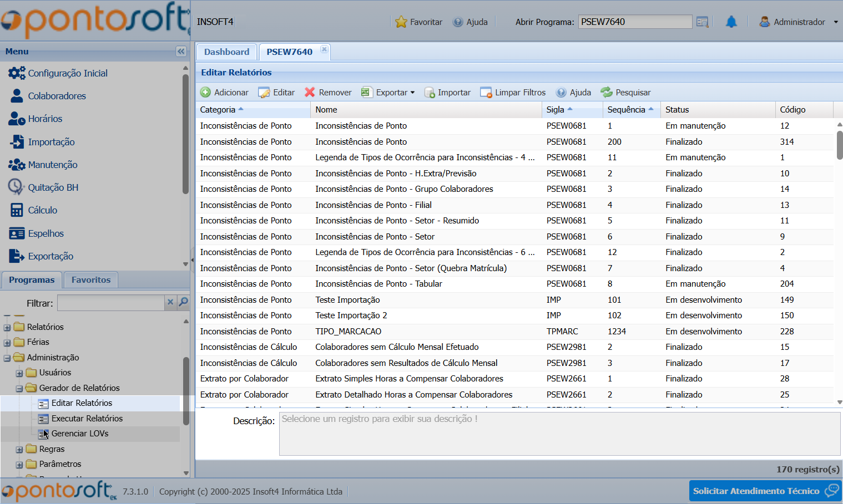Switch to the Dashboard tab

(x=226, y=52)
